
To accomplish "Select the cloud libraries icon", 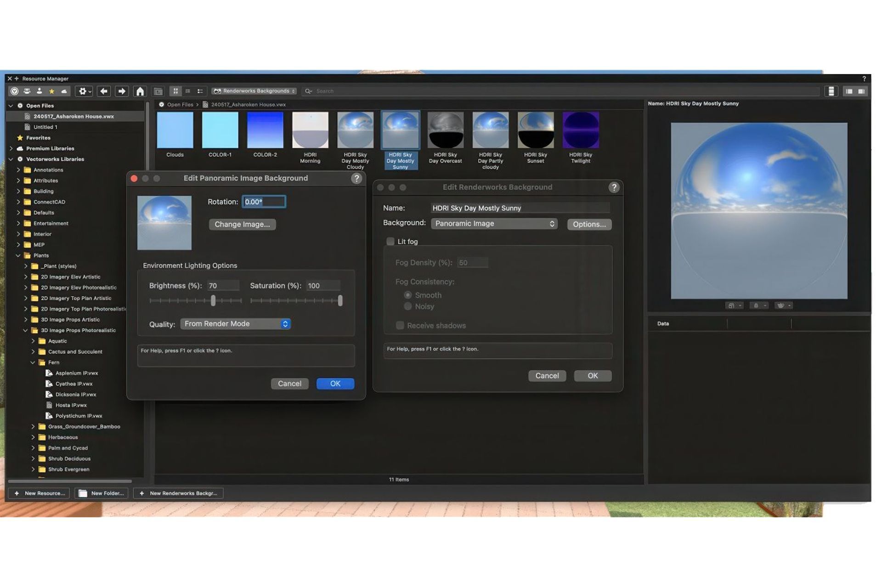I will coord(64,91).
